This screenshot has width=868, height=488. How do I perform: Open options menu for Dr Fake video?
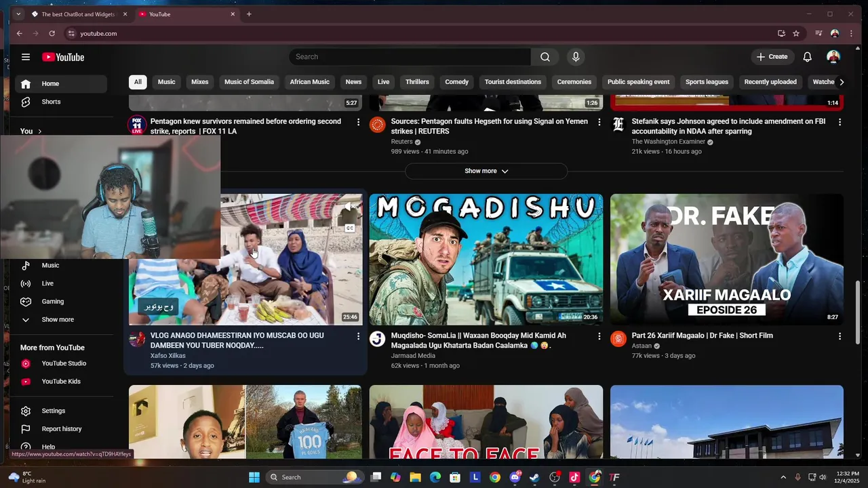click(x=840, y=336)
